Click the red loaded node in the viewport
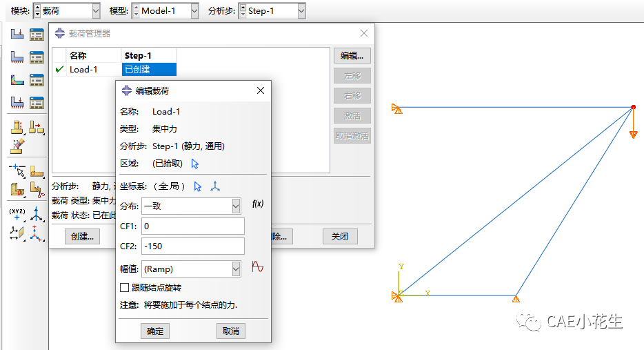The image size is (644, 350). 634,107
